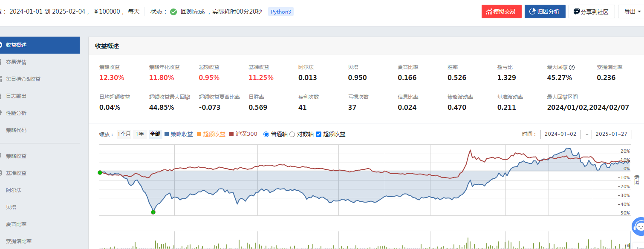Open 归因分析 via its pie icon

tap(532, 11)
